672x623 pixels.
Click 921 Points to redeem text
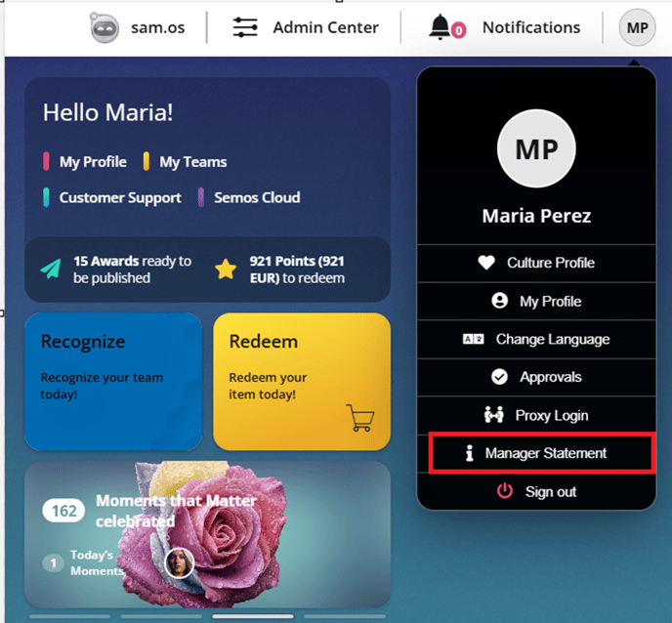tap(297, 270)
